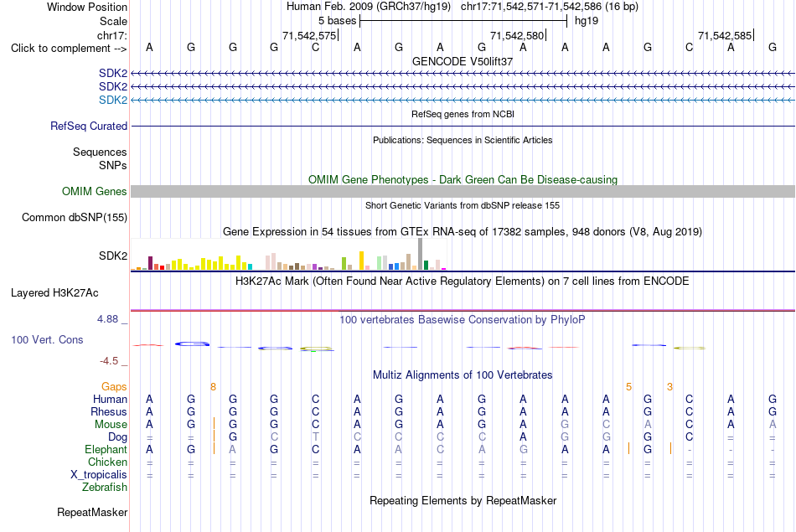Select the Chicken alignment row label
The image size is (796, 532).
[x=107, y=462]
